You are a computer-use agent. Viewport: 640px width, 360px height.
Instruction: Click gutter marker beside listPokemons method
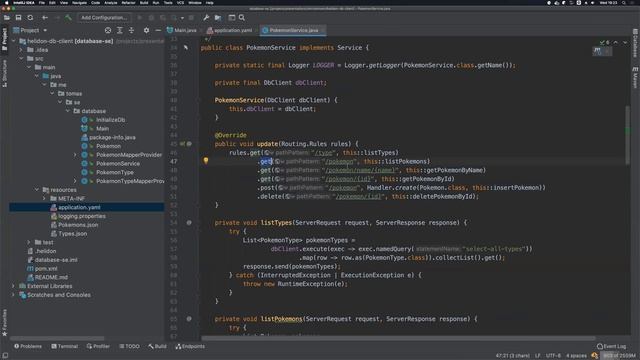click(189, 319)
